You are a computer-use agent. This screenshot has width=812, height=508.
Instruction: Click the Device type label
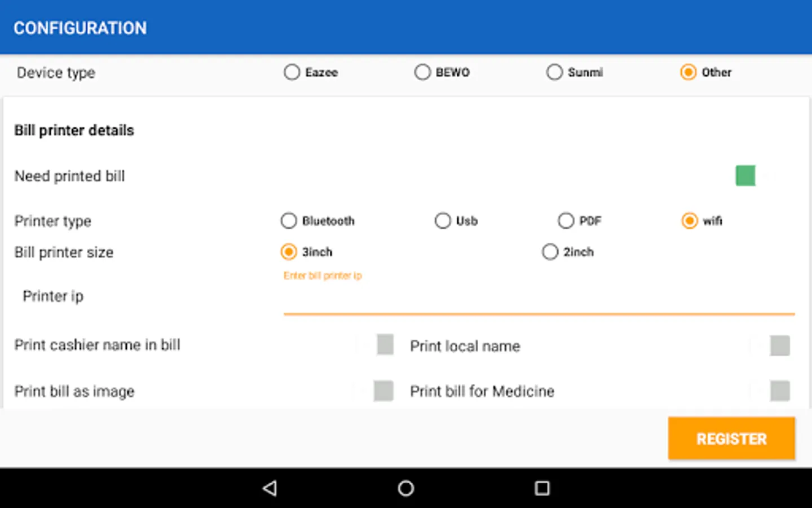[x=56, y=73]
